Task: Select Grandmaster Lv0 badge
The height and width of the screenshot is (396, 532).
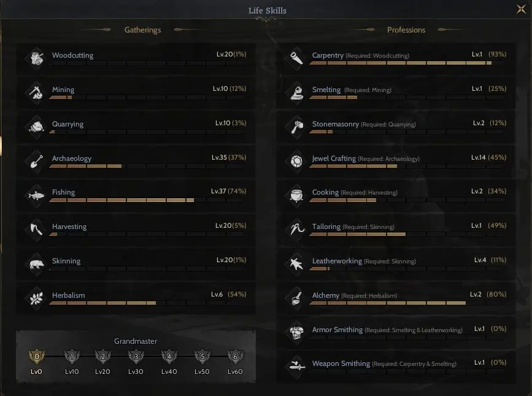Action: click(37, 356)
